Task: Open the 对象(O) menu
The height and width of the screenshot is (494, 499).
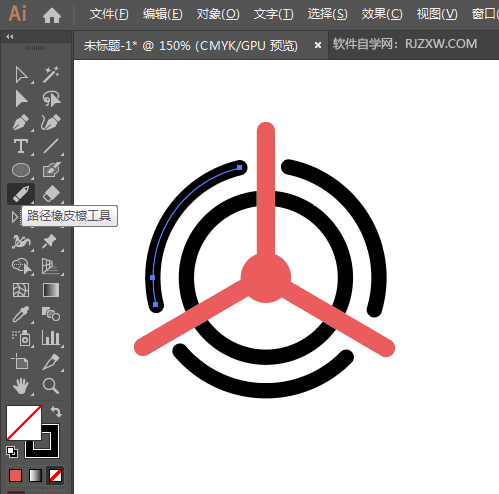Action: 218,14
